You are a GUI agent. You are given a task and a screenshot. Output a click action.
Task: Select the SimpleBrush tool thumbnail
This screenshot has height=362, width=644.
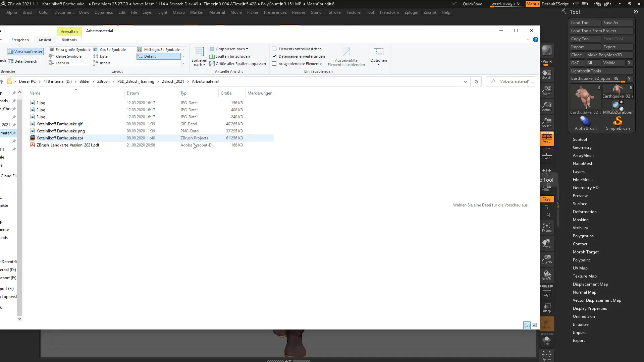(618, 123)
